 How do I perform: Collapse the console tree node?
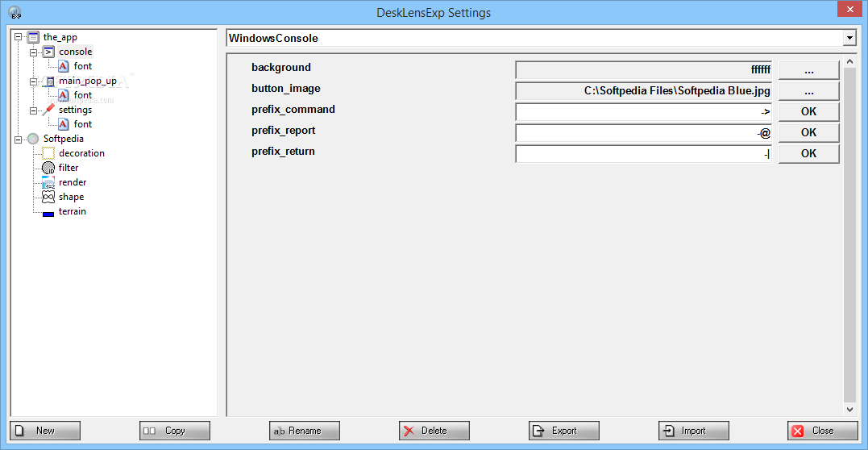[x=33, y=52]
